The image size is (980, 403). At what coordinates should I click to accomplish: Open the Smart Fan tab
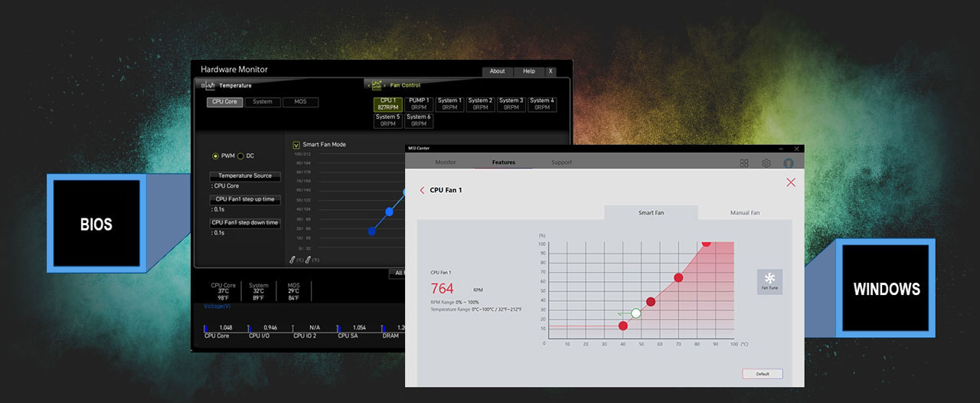tap(652, 212)
